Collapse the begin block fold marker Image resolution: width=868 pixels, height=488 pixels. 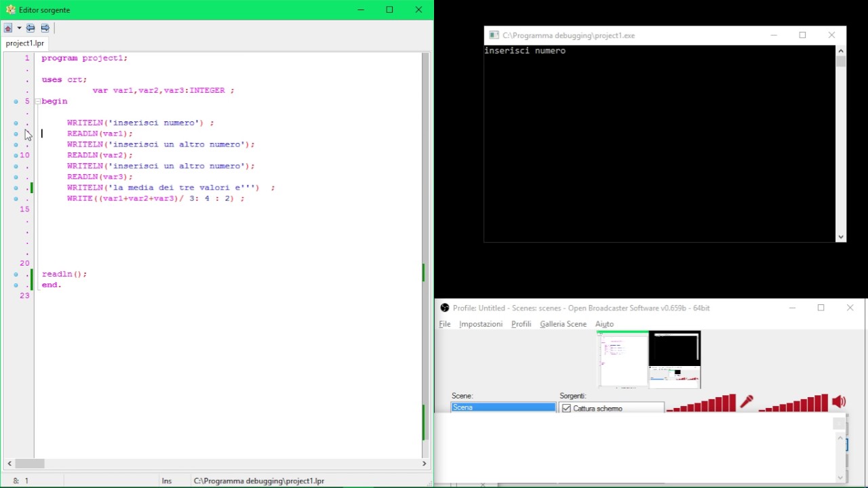point(37,101)
